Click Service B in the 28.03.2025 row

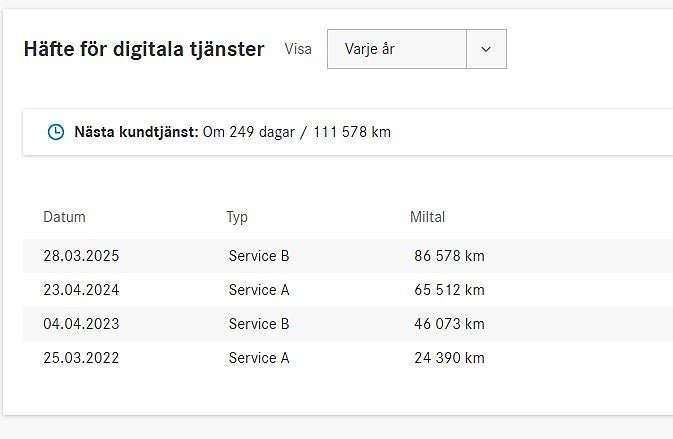pyautogui.click(x=259, y=256)
